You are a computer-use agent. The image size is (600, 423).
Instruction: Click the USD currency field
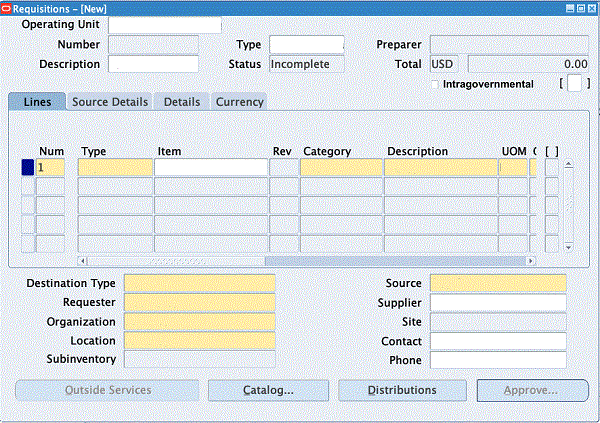click(444, 64)
